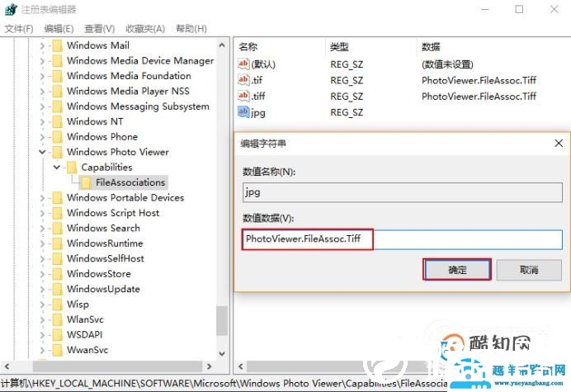Select the WlanSvc tree item

(x=85, y=319)
